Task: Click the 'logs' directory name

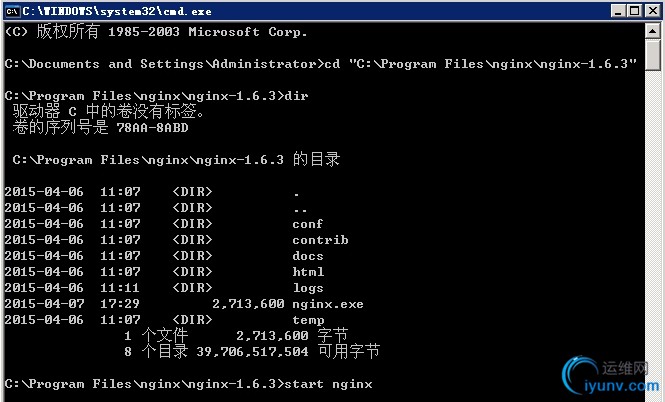Action: [308, 288]
